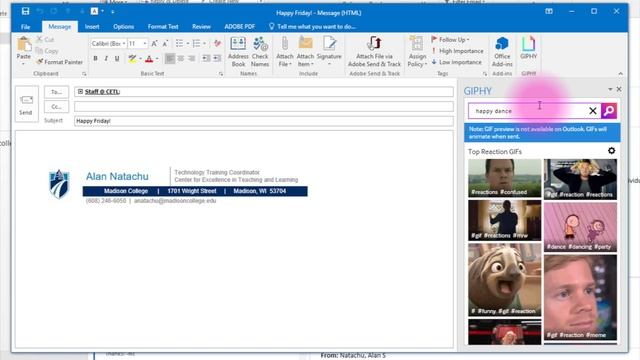The height and width of the screenshot is (360, 640).
Task: Select the sloth #funny #gif #reaction thumbnail
Action: pos(504,280)
